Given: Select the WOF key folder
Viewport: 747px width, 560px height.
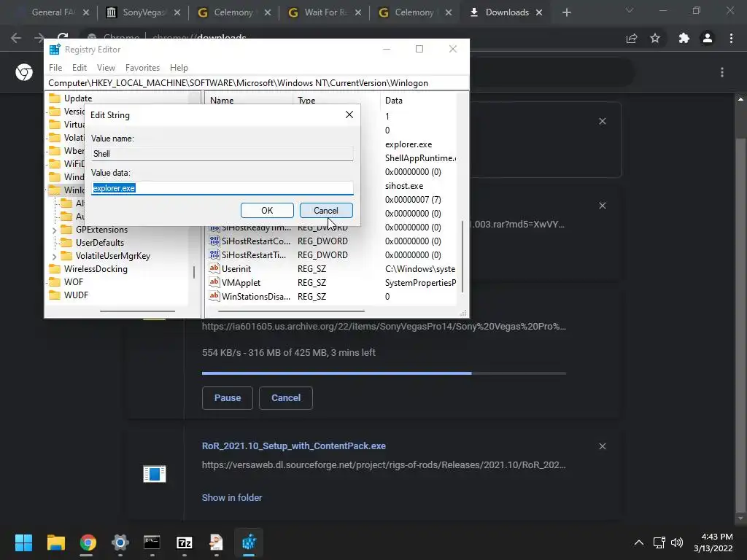Looking at the screenshot, I should tap(74, 282).
